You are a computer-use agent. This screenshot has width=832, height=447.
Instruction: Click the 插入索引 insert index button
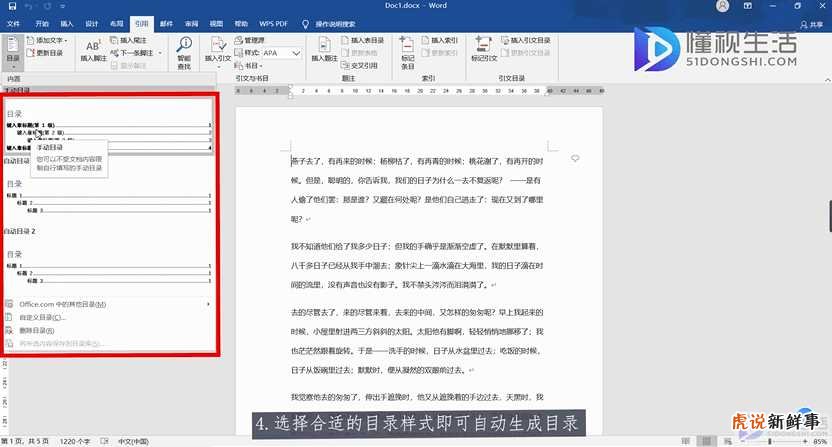[x=440, y=40]
